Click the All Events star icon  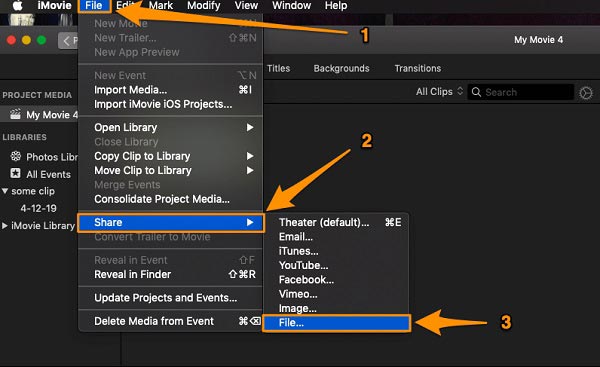[x=15, y=173]
